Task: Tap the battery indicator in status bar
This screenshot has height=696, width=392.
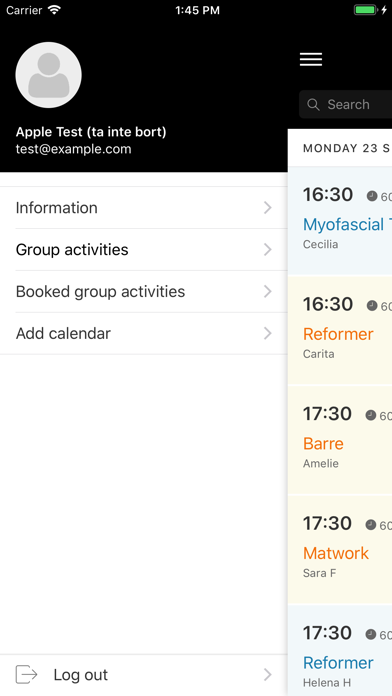Action: pyautogui.click(x=365, y=10)
